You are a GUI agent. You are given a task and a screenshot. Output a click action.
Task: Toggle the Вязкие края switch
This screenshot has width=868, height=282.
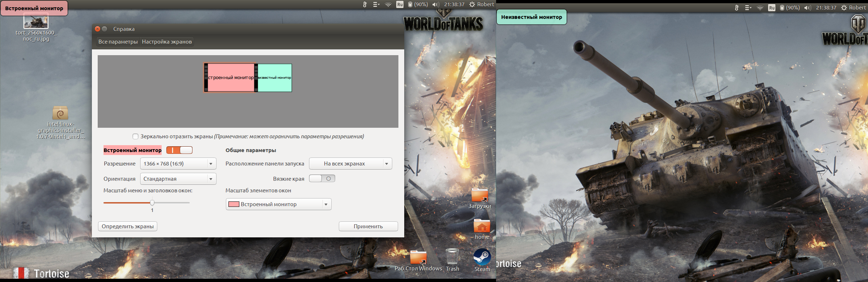322,179
